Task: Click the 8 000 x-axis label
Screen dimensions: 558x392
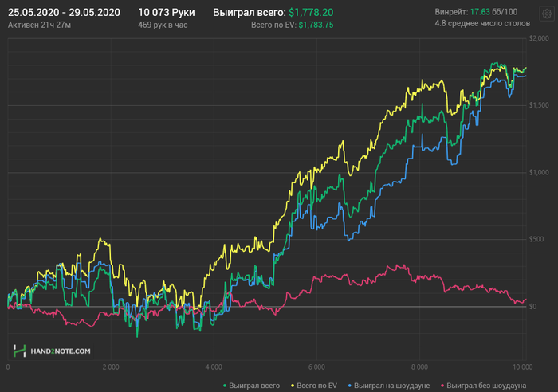Action: [419, 367]
